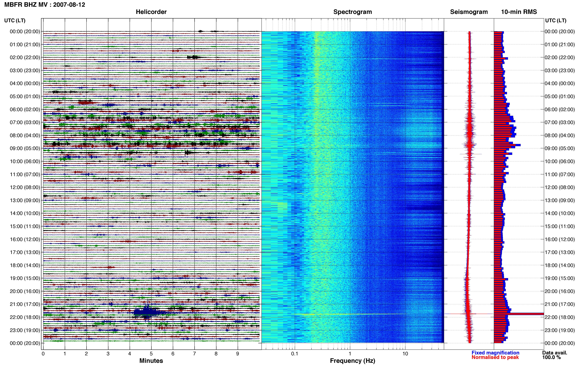Click the 1 Hz frequency tick label
Viewport: 588px width, 368px height.
pos(350,354)
